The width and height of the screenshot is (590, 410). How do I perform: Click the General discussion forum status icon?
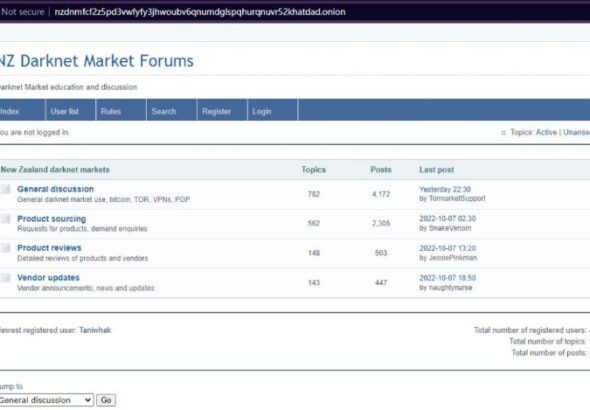[6, 189]
